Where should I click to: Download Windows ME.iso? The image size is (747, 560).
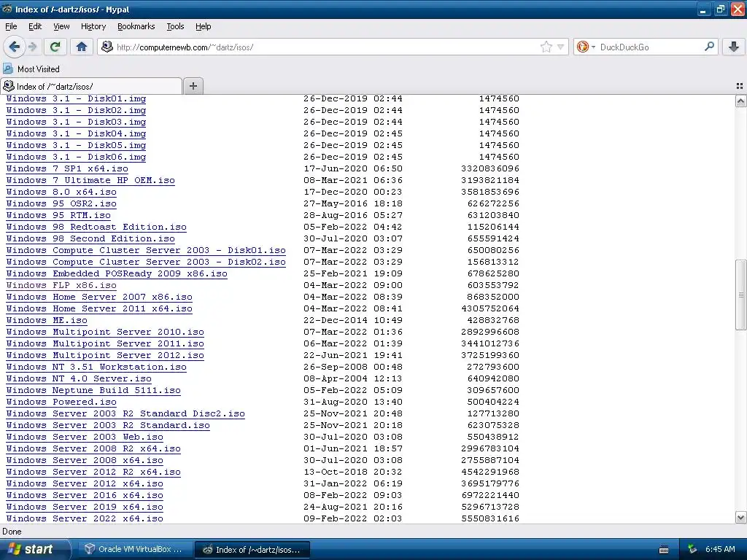coord(47,321)
